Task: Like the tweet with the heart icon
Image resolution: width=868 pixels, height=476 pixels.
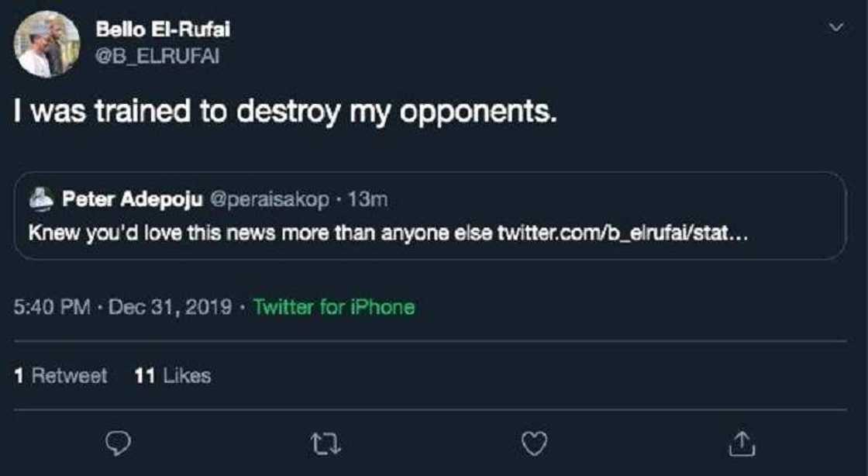Action: pos(534,443)
